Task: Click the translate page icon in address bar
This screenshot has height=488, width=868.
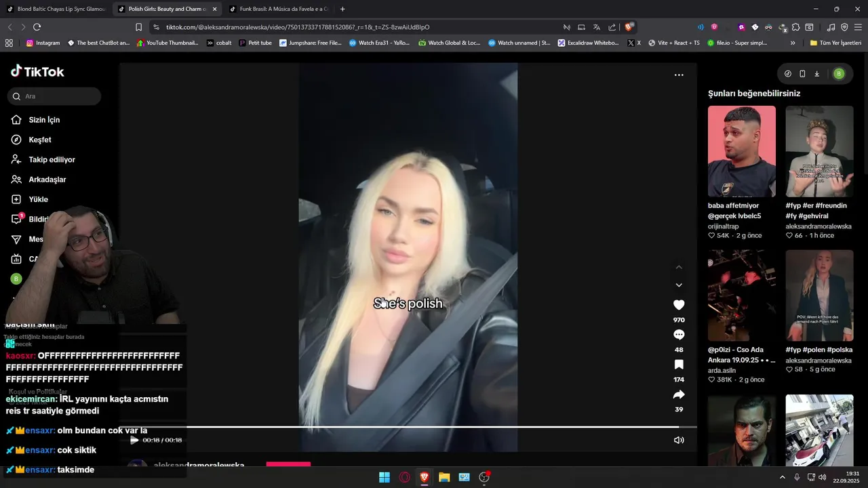Action: click(x=597, y=27)
